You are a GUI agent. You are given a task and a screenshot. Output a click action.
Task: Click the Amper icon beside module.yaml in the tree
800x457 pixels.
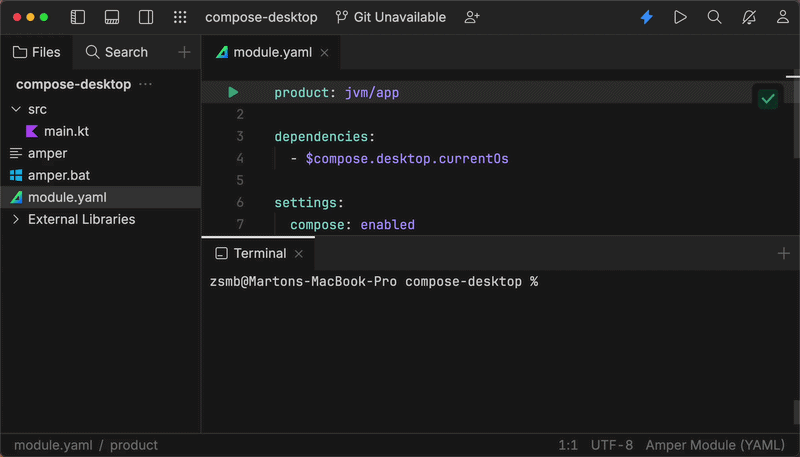click(16, 197)
